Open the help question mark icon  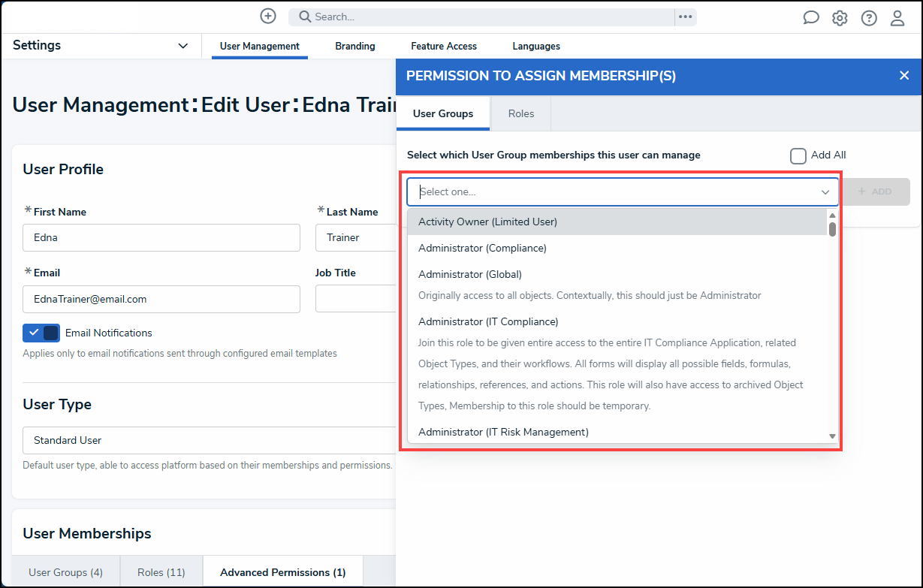869,18
